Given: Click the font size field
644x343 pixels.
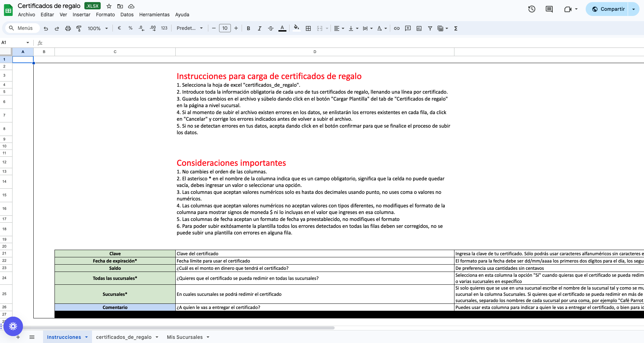Looking at the screenshot, I should point(225,28).
